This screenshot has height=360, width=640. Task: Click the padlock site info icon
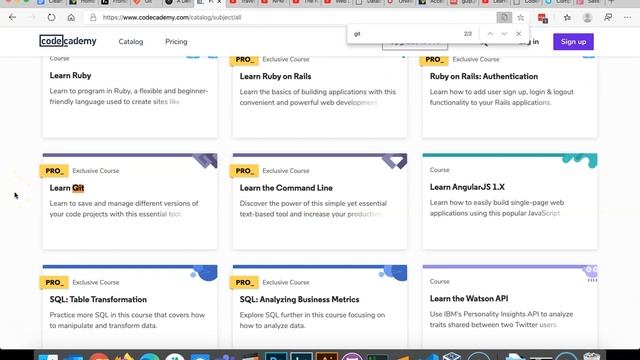(x=93, y=18)
